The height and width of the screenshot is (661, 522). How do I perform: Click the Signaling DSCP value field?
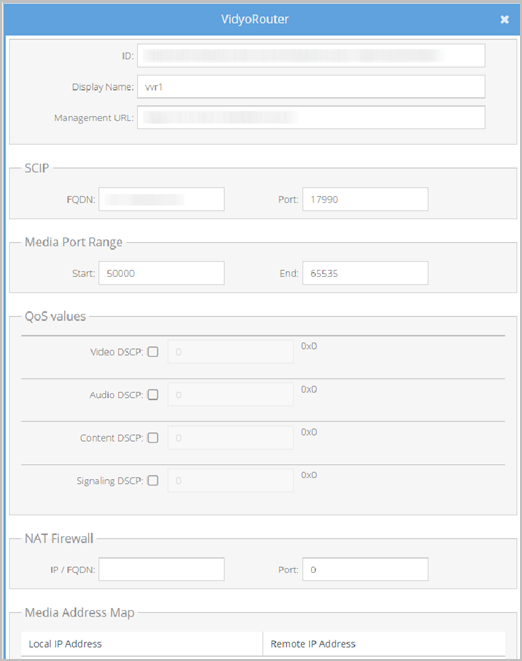coord(231,481)
